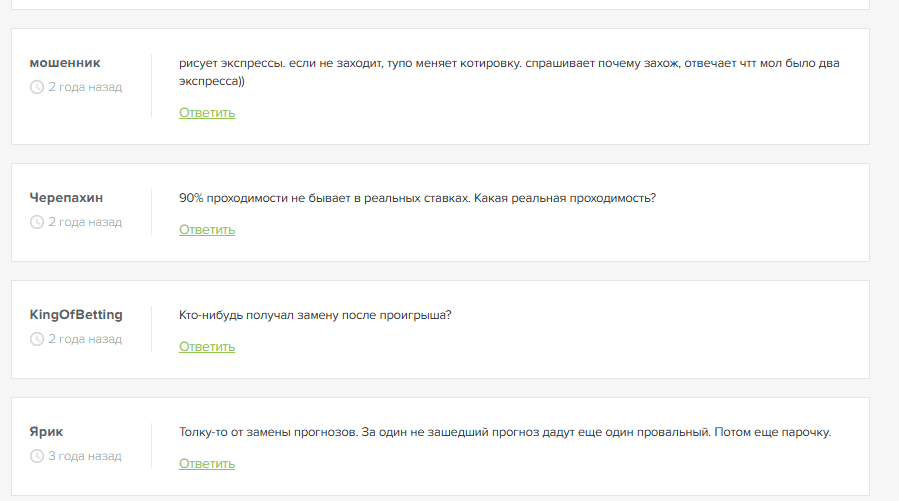The height and width of the screenshot is (501, 899).
Task: Select the username Черепахин
Action: (x=67, y=198)
